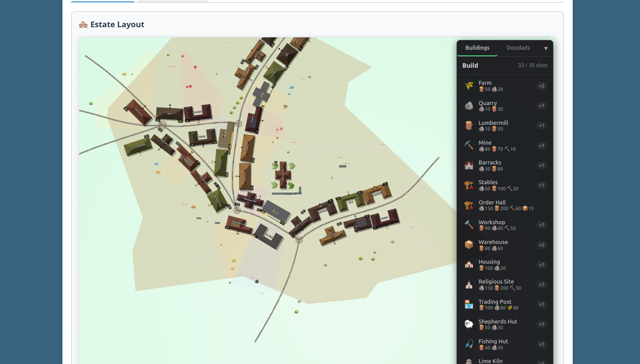Image resolution: width=640 pixels, height=364 pixels.
Task: Select the Stables crane icon
Action: 469,185
